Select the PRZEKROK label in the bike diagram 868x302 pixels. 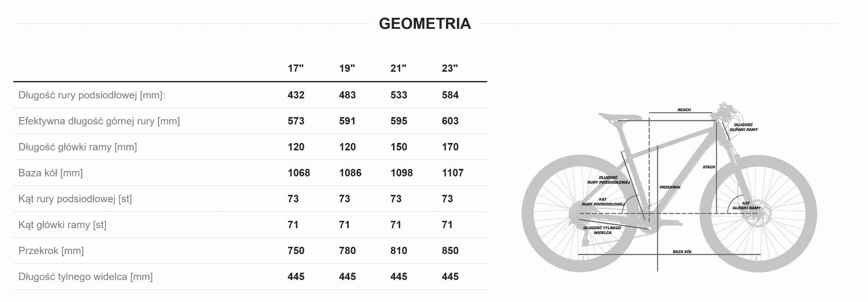pyautogui.click(x=670, y=187)
